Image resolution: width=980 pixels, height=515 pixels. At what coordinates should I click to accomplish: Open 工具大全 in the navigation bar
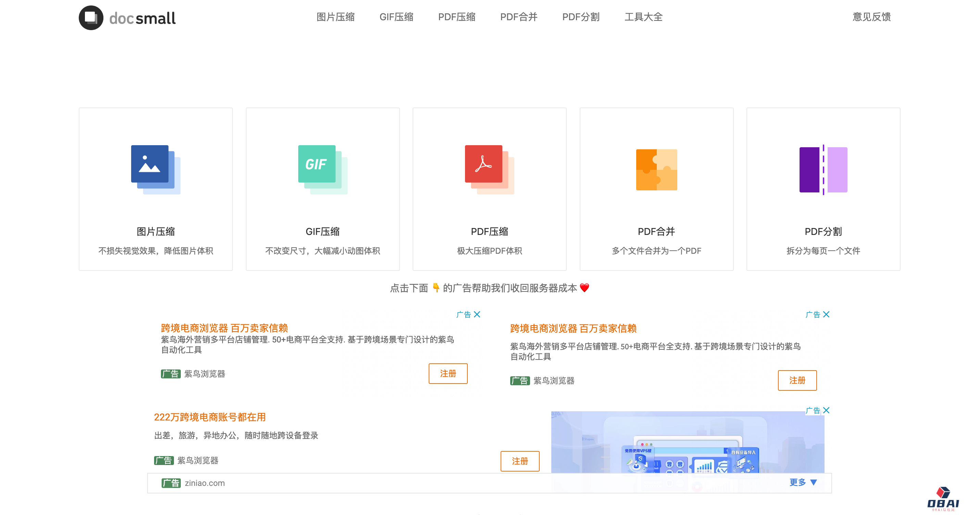643,17
